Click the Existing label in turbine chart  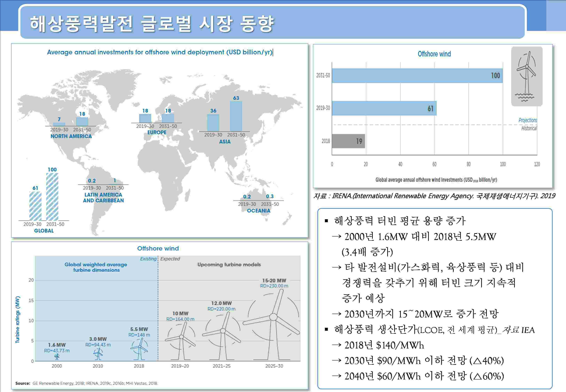click(148, 259)
